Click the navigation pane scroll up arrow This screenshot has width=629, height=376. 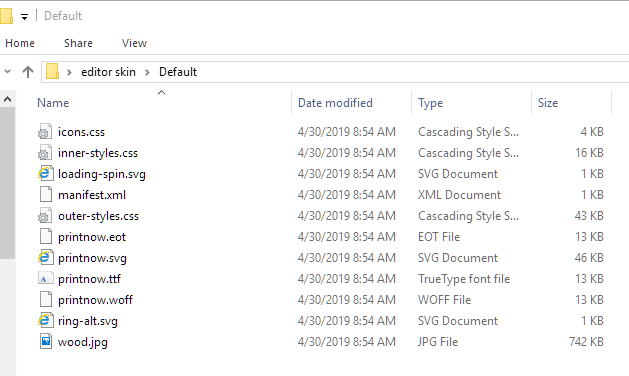click(x=8, y=99)
